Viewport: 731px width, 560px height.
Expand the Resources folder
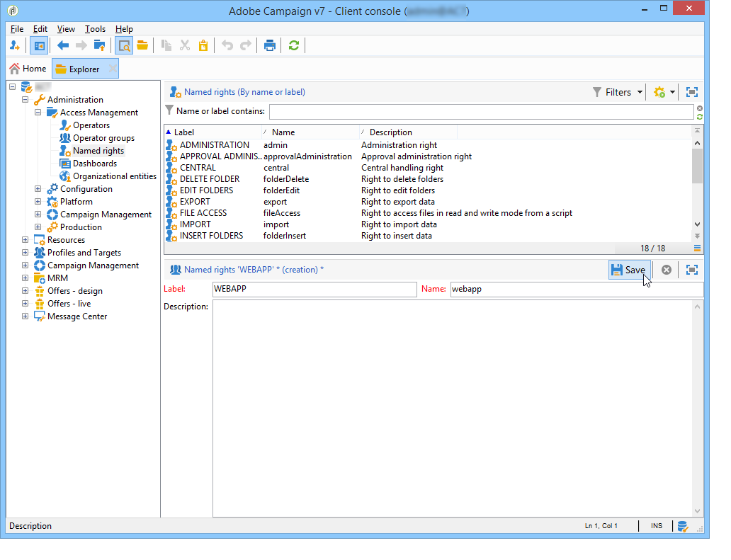coord(25,240)
